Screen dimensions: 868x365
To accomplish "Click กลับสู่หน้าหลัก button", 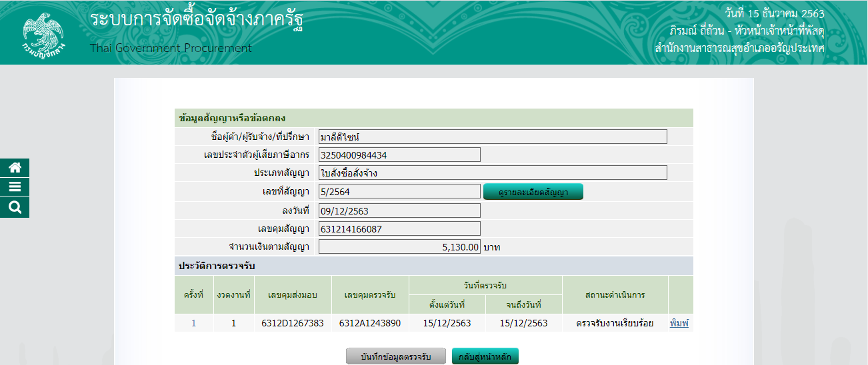I will [x=485, y=356].
